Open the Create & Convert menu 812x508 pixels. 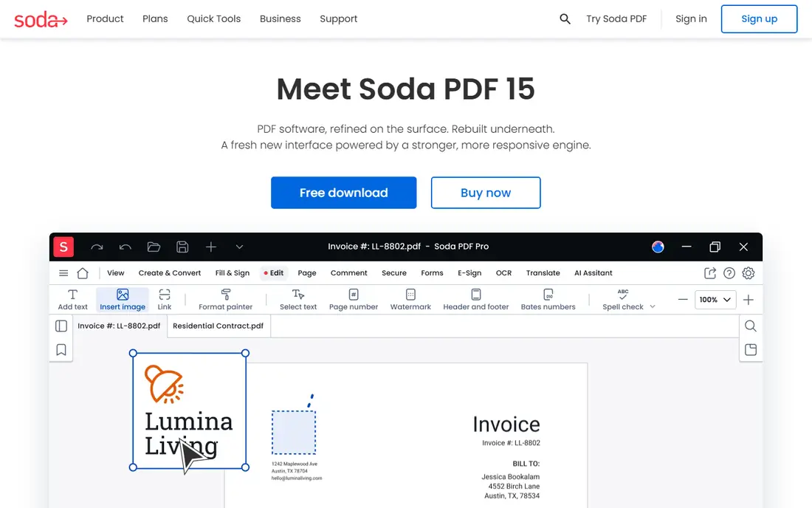169,273
